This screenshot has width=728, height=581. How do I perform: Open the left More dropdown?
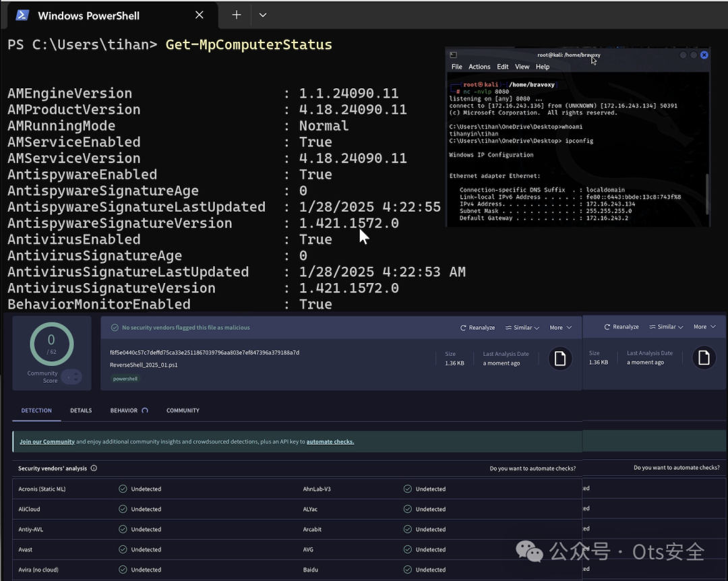click(x=560, y=328)
